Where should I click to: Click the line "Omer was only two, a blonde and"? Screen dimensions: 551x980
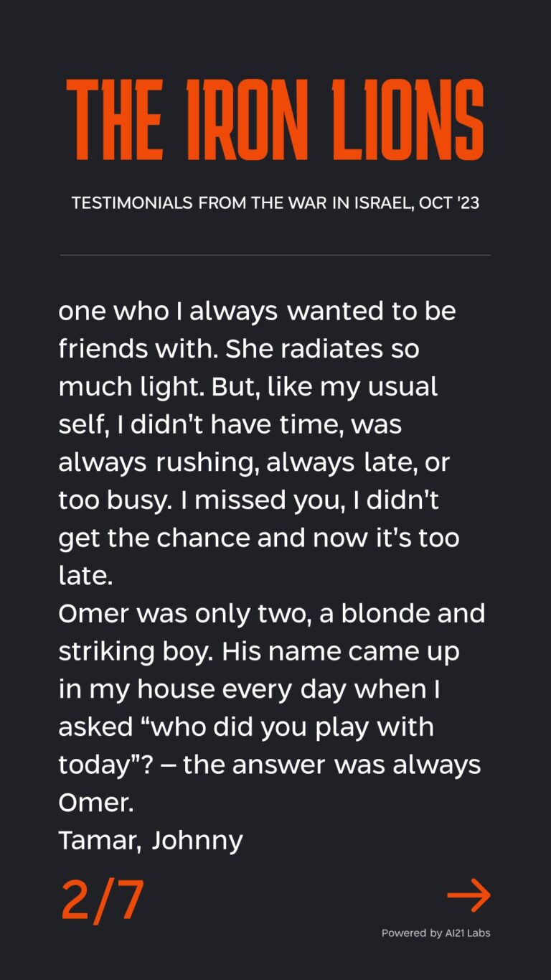coord(271,614)
